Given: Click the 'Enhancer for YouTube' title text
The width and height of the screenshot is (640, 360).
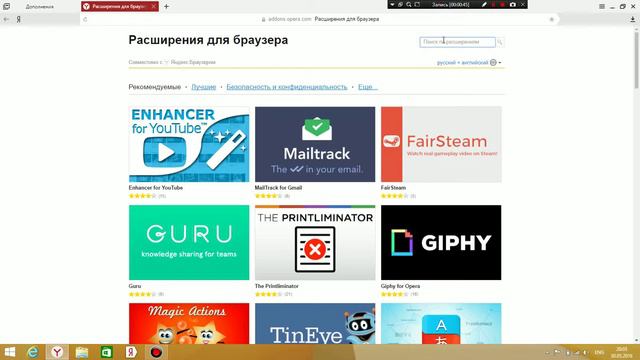Looking at the screenshot, I should click(x=156, y=188).
